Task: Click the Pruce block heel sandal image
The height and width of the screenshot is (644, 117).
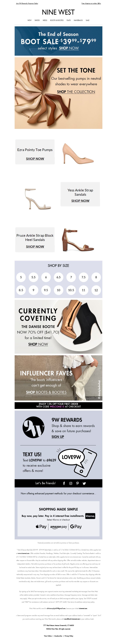Action: [78, 239]
